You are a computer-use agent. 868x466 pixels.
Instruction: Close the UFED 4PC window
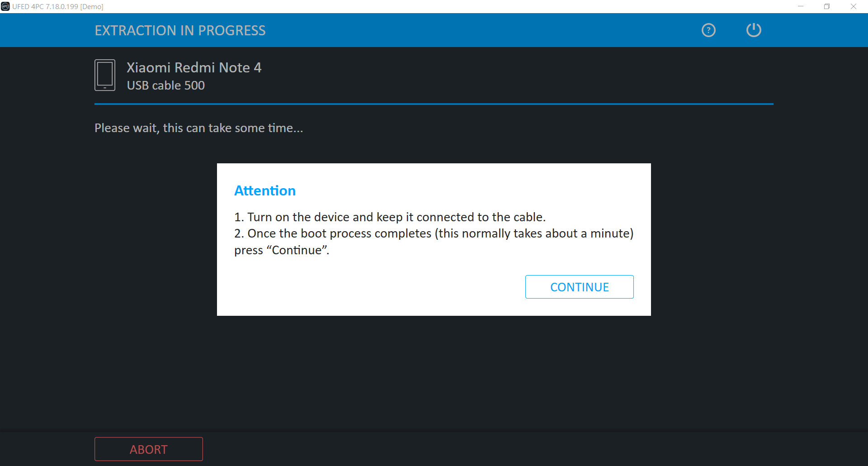854,6
